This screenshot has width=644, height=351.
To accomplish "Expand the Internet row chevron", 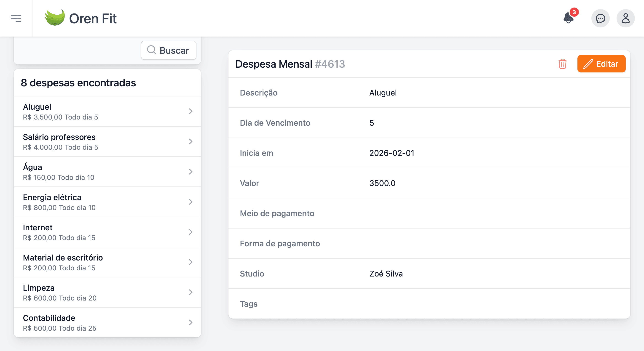I will coord(191,232).
